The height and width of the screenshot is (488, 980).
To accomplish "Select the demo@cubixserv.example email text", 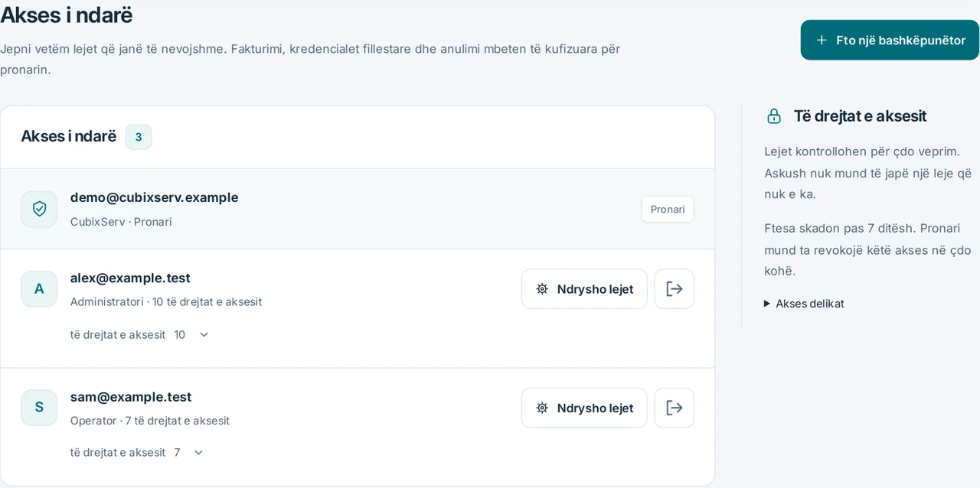I will pos(154,197).
